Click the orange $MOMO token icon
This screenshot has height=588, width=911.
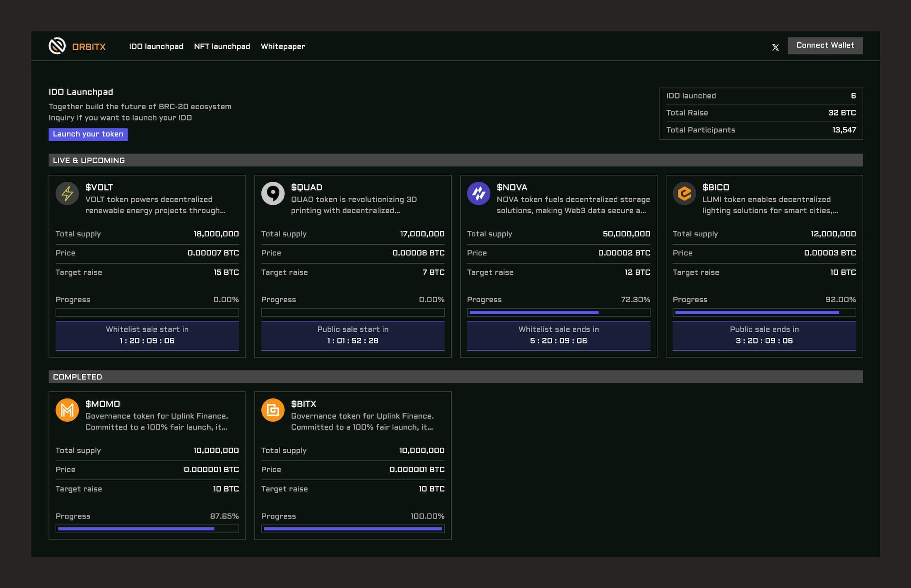point(67,410)
